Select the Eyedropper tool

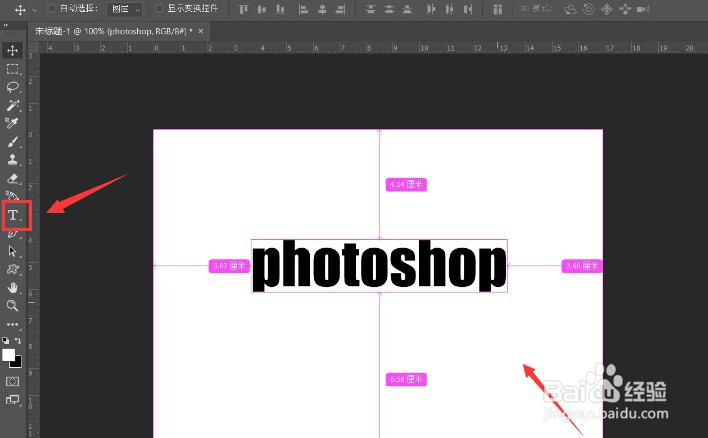click(12, 123)
